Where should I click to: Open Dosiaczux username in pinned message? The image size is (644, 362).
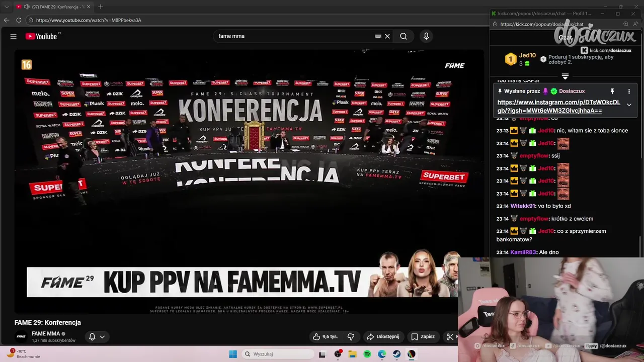click(572, 92)
